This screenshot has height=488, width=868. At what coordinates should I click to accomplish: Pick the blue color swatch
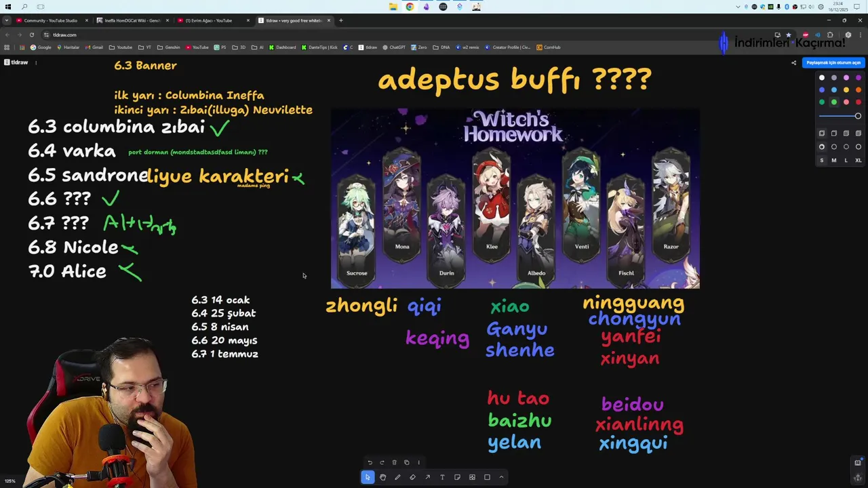point(822,90)
